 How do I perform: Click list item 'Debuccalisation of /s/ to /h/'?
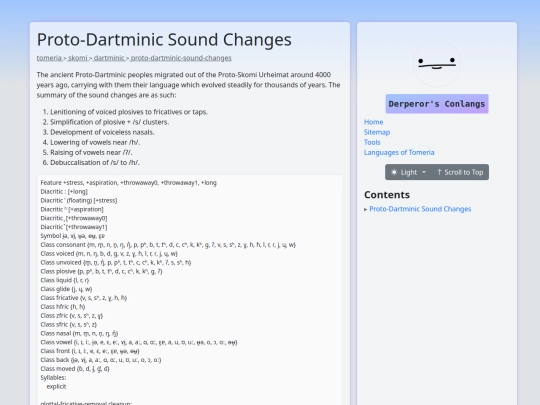click(x=95, y=163)
